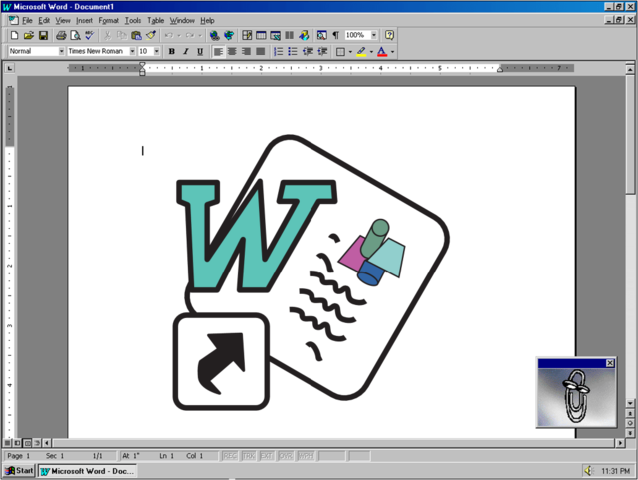Click the yellow Highlight color button
The height and width of the screenshot is (480, 638).
point(361,51)
